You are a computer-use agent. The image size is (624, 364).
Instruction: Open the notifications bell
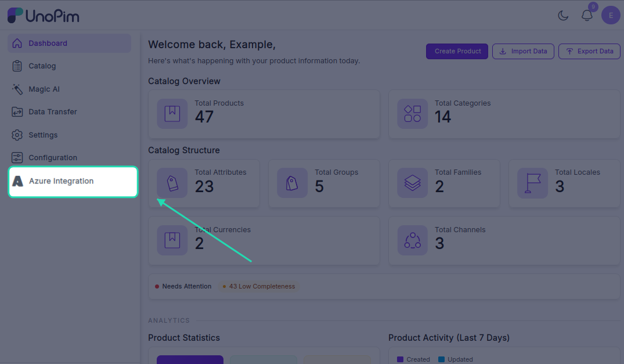point(587,16)
